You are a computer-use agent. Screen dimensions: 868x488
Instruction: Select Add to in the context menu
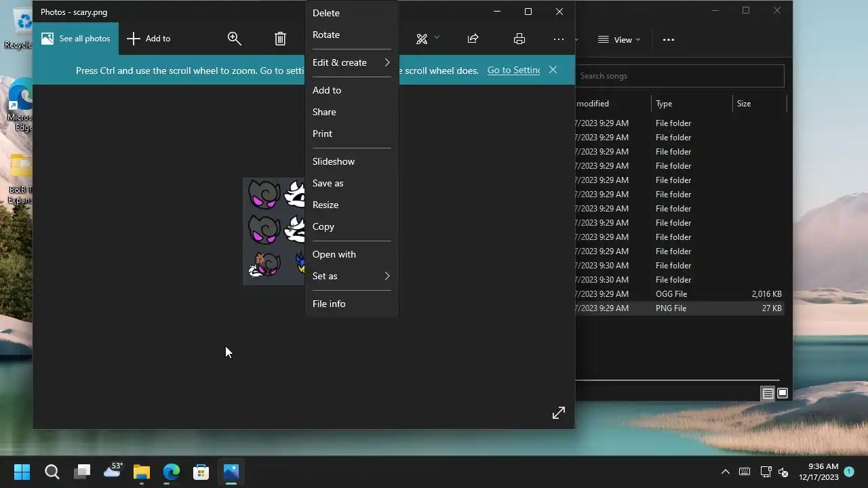click(351, 90)
